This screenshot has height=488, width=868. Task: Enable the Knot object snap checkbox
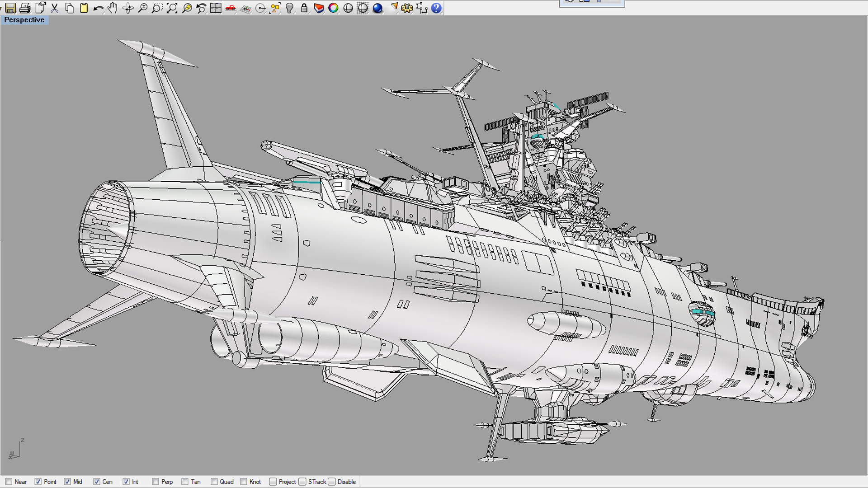point(244,482)
